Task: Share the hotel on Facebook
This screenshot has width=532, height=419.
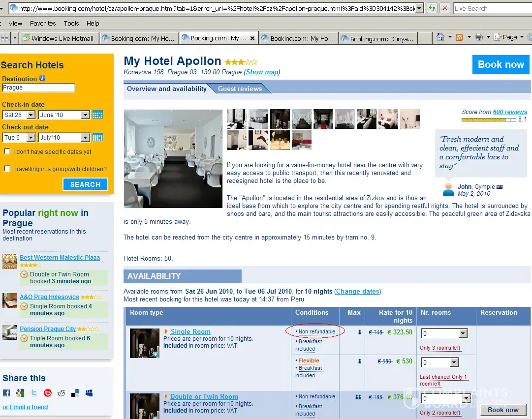Action: pos(6,393)
